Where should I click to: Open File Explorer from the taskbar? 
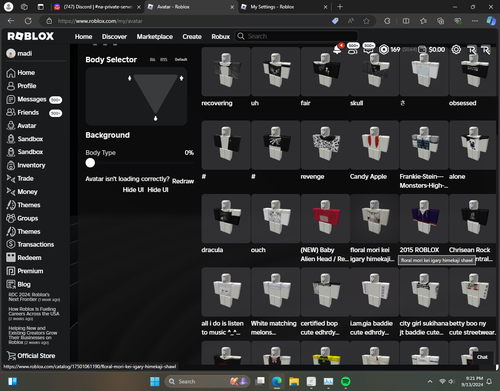tap(294, 381)
